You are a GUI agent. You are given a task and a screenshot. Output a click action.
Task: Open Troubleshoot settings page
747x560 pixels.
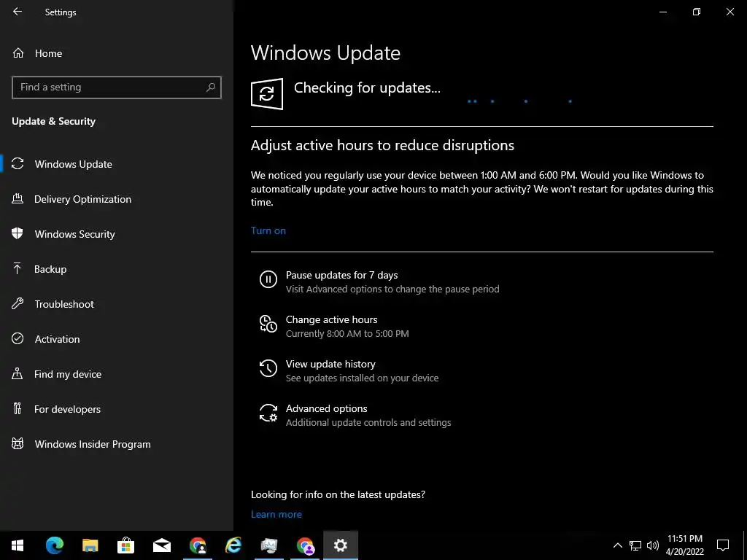117,304
